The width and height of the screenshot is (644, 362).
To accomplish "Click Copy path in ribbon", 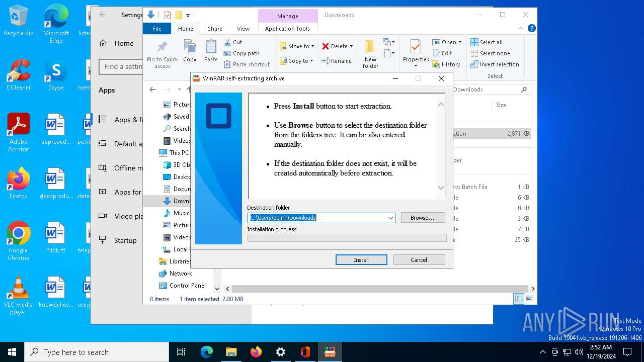I will click(x=242, y=53).
